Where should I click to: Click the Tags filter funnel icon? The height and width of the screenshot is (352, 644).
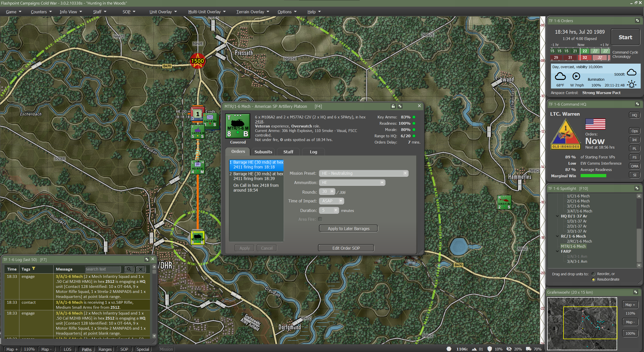tap(34, 269)
